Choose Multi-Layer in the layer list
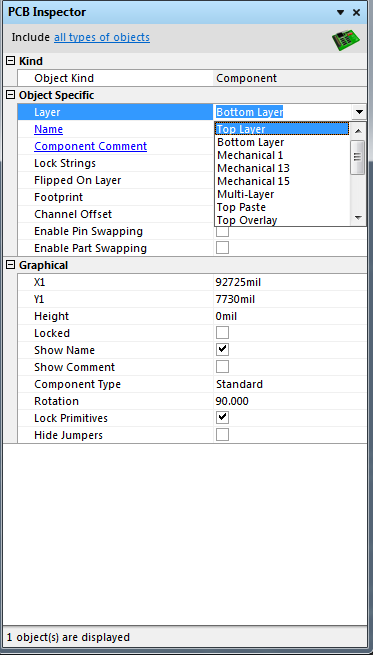 point(282,194)
